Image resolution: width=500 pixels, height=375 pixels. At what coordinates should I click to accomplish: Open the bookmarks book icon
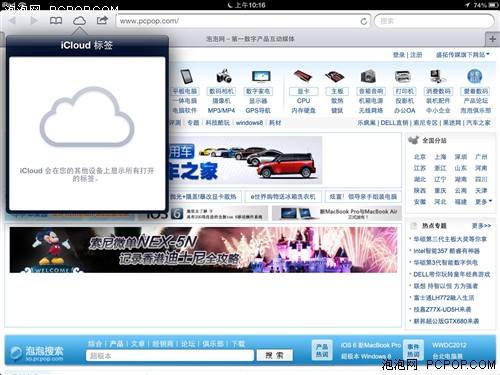coord(56,21)
